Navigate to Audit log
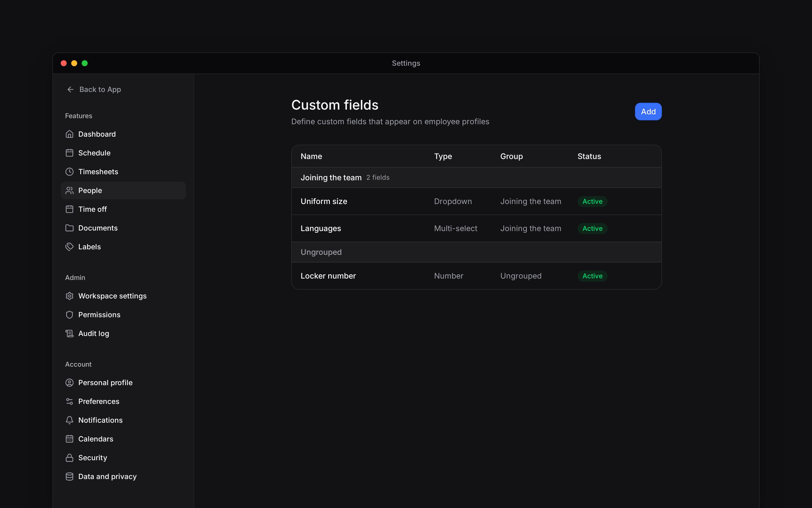 point(123,334)
